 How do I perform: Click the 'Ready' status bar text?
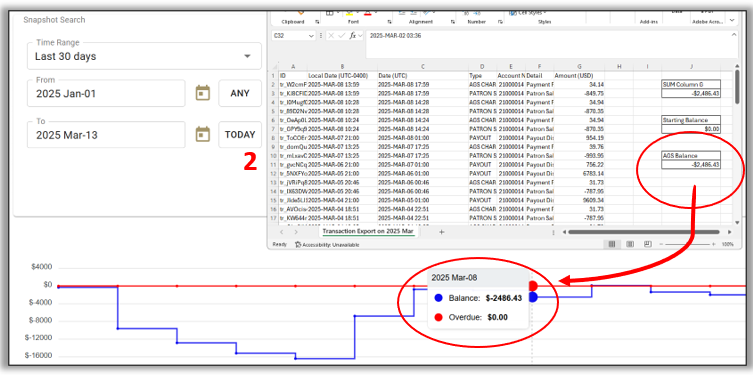(279, 244)
